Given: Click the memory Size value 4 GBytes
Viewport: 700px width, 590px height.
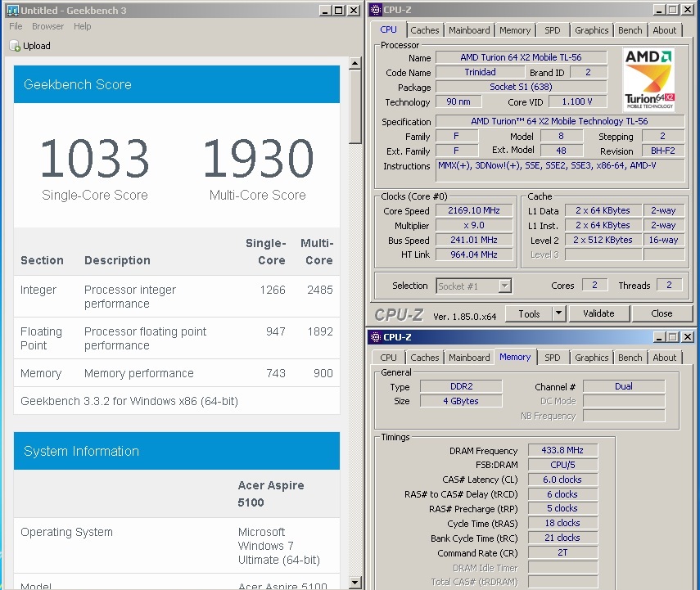Looking at the screenshot, I should click(461, 401).
